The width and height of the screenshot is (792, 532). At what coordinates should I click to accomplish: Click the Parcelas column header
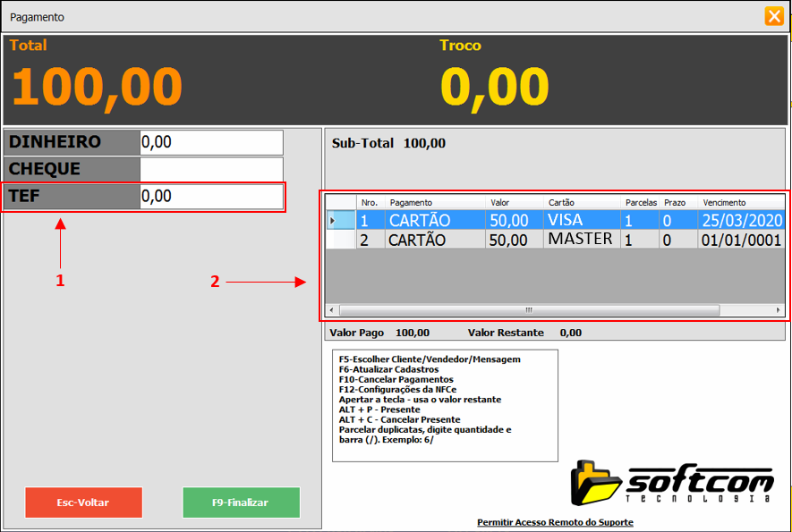(x=641, y=203)
